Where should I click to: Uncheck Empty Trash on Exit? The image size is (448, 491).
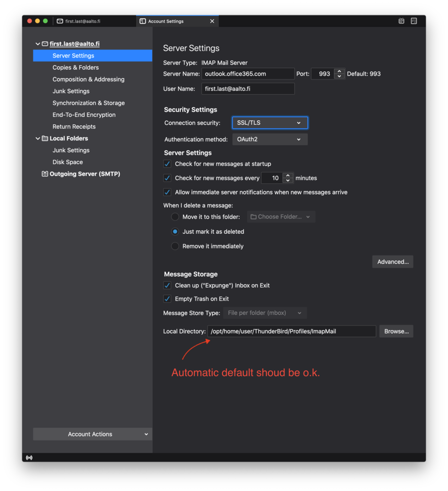168,299
